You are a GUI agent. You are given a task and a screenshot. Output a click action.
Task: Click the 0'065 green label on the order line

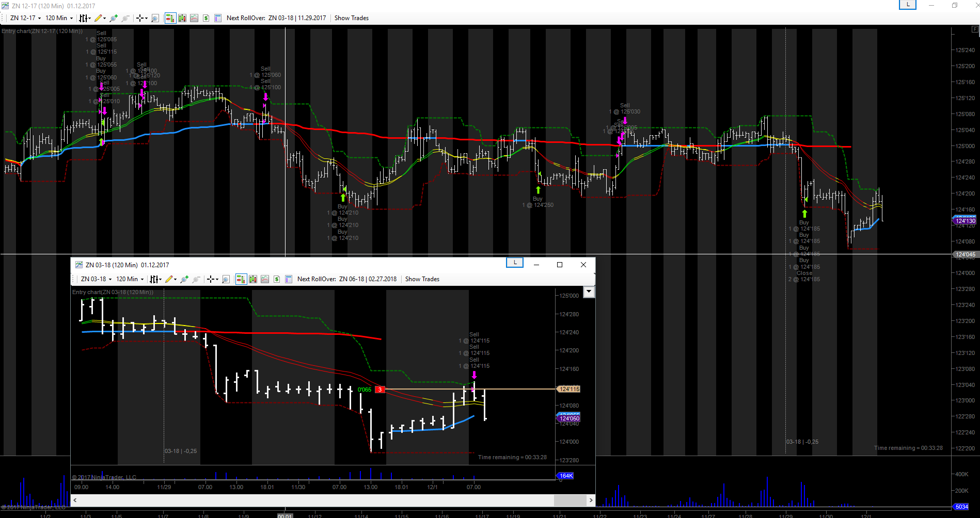(365, 390)
